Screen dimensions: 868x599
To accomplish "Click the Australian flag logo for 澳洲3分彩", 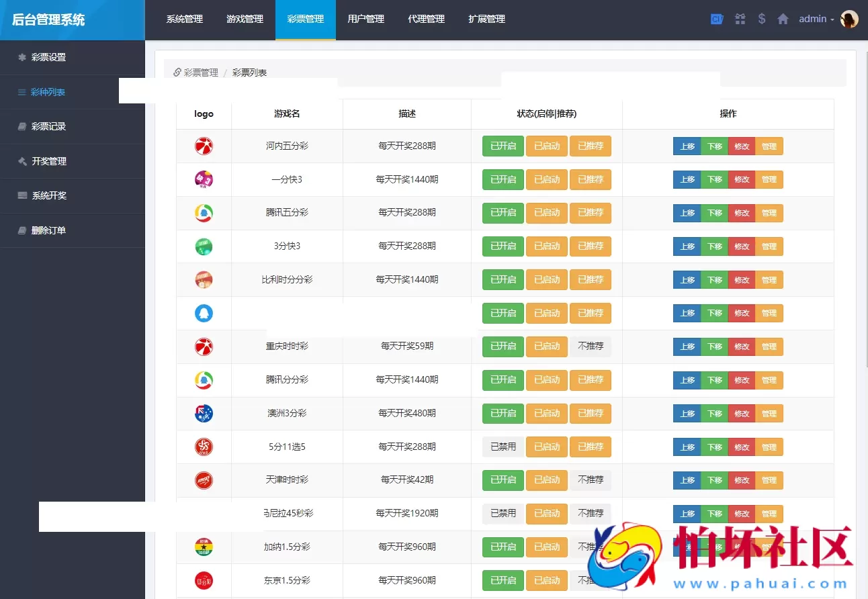I will (x=204, y=413).
